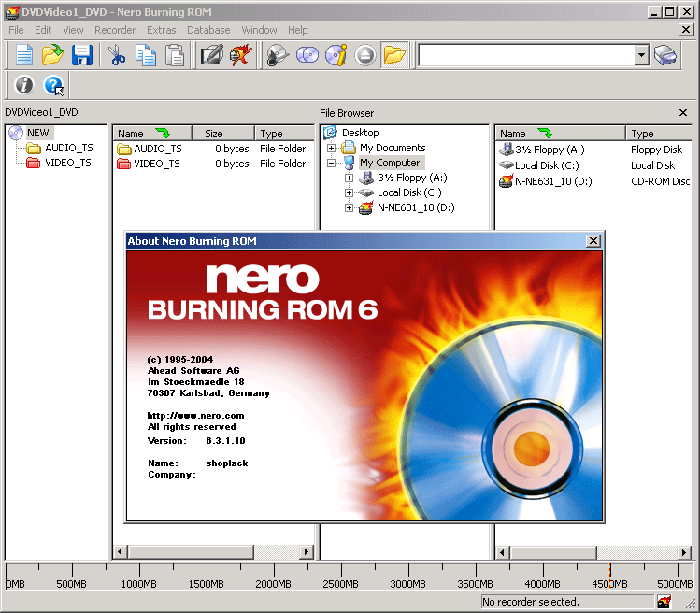Viewport: 700px width, 613px height.
Task: Select Local Disk (C:) in the browser tree
Action: click(x=409, y=192)
